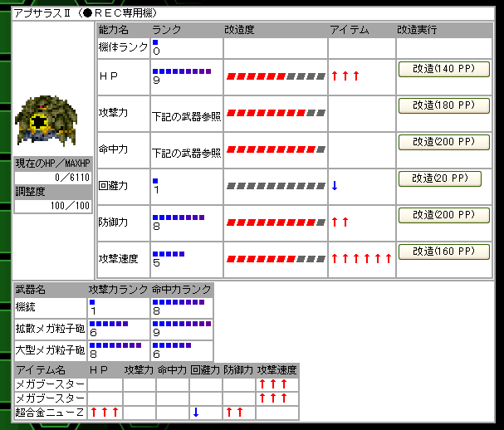Click the red up arrows in the HP ability row
The height and width of the screenshot is (430, 504).
tap(345, 76)
